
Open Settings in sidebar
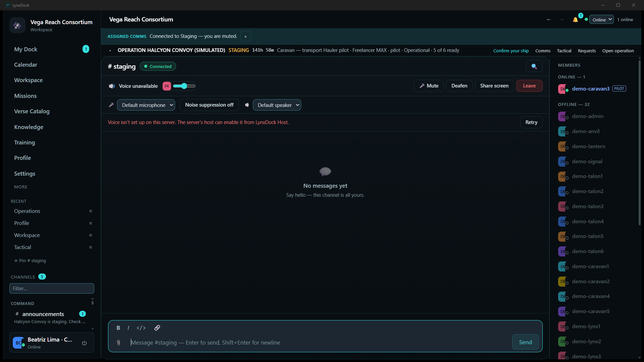[52, 174]
